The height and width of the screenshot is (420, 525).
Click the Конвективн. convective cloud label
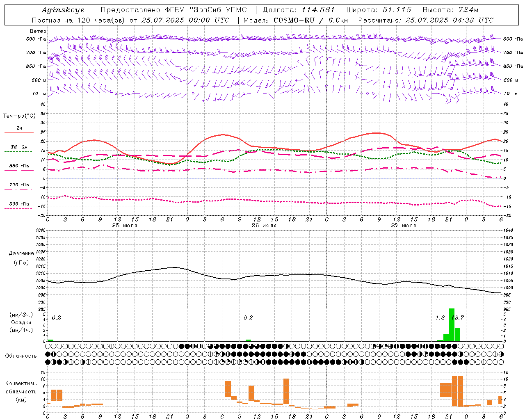(21, 383)
